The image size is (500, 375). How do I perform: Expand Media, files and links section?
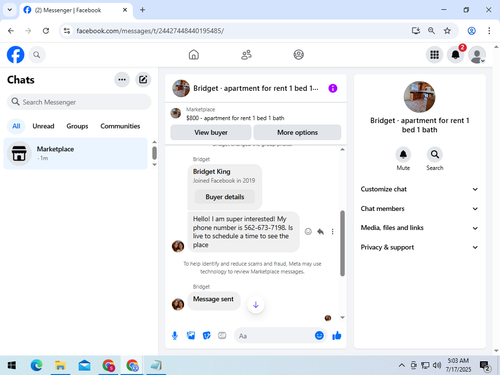419,228
